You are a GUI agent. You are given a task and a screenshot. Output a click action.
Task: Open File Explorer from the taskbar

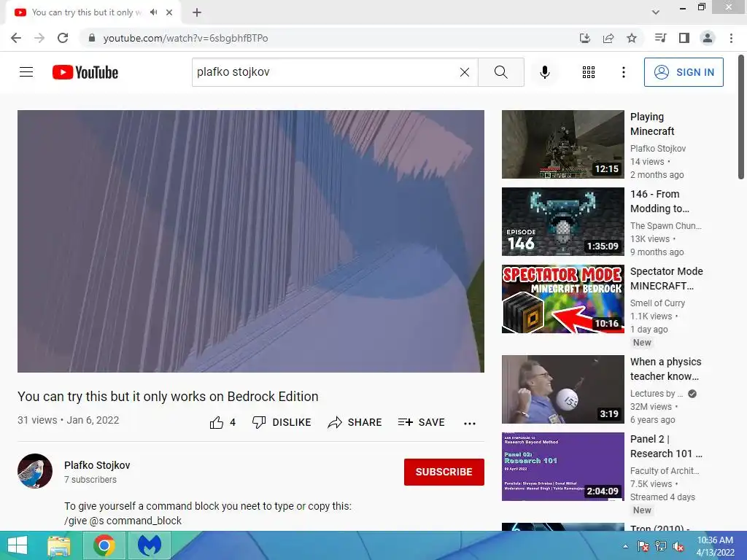(59, 545)
